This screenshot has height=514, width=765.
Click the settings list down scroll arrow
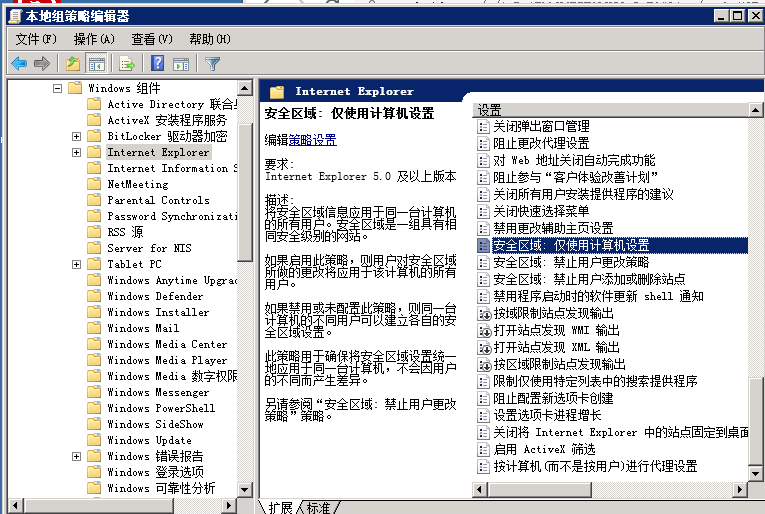pyautogui.click(x=755, y=473)
